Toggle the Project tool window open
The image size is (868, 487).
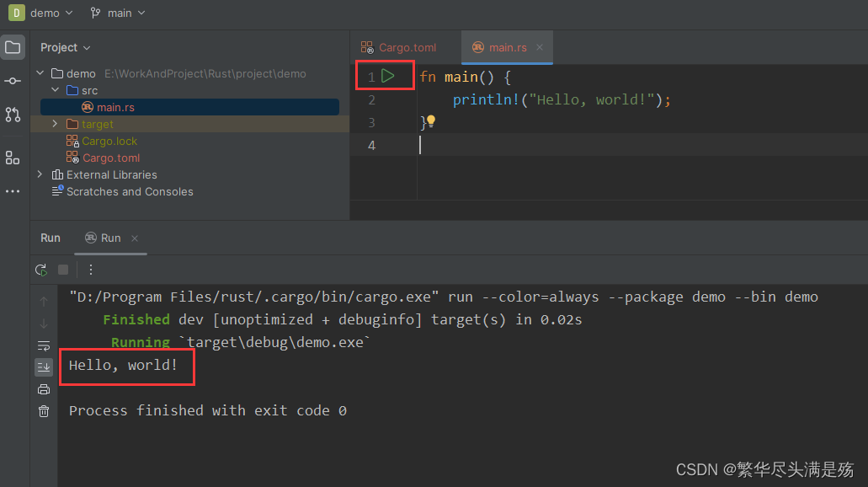coord(13,47)
